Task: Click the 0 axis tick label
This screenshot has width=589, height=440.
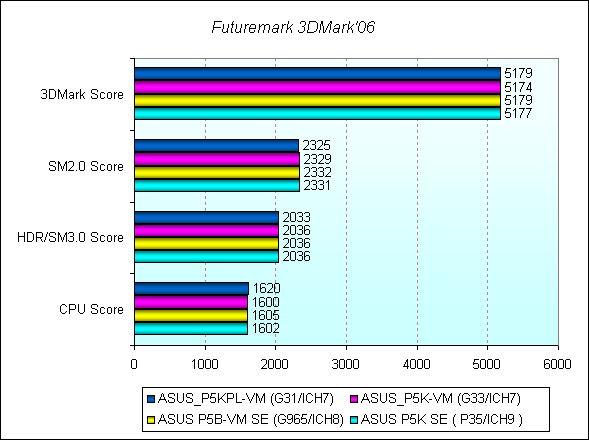Action: click(x=134, y=364)
